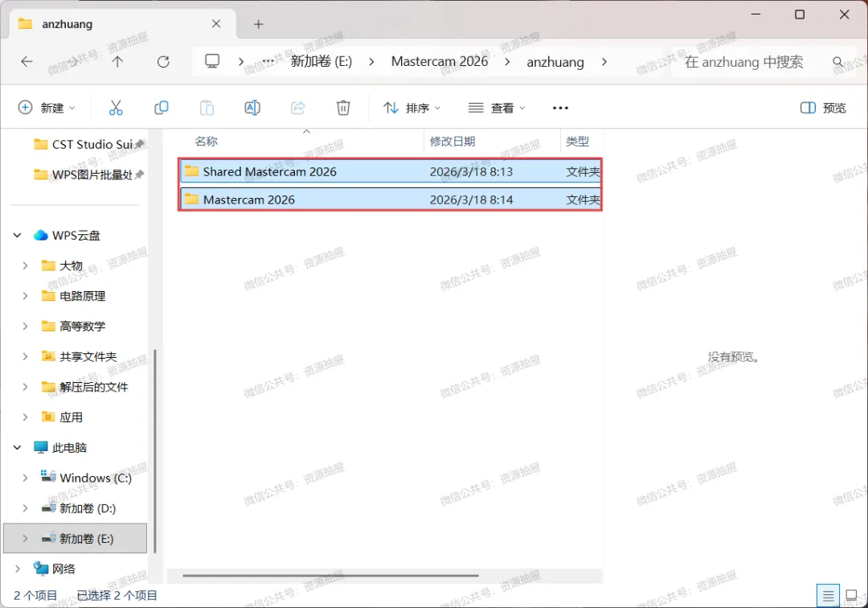Click the Delete trash can icon
The width and height of the screenshot is (868, 608).
click(x=343, y=108)
